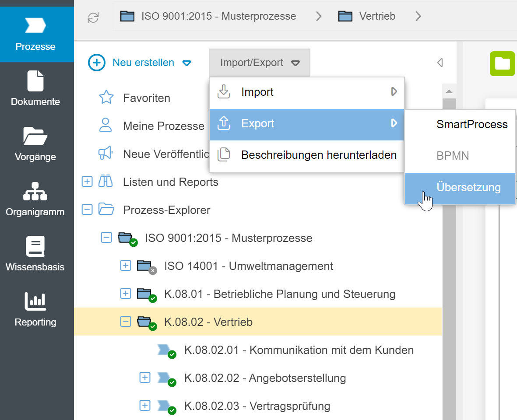Choose Übersetzung from Export submenu
The height and width of the screenshot is (420, 517).
coord(468,188)
